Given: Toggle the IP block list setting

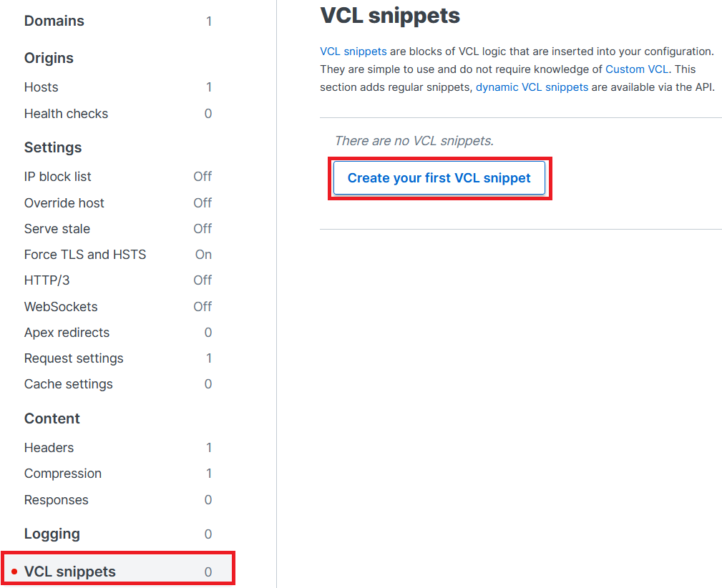Looking at the screenshot, I should pyautogui.click(x=57, y=176).
